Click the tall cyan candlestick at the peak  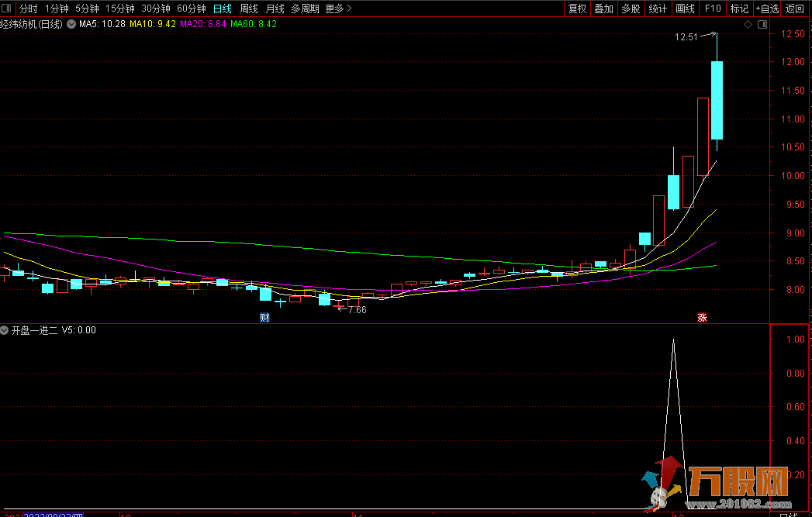tap(717, 101)
